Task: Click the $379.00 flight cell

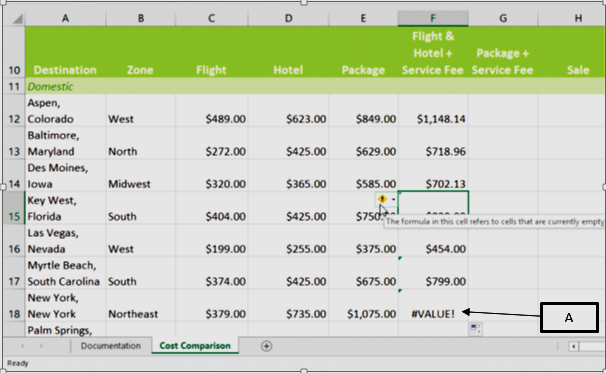Action: pyautogui.click(x=211, y=305)
